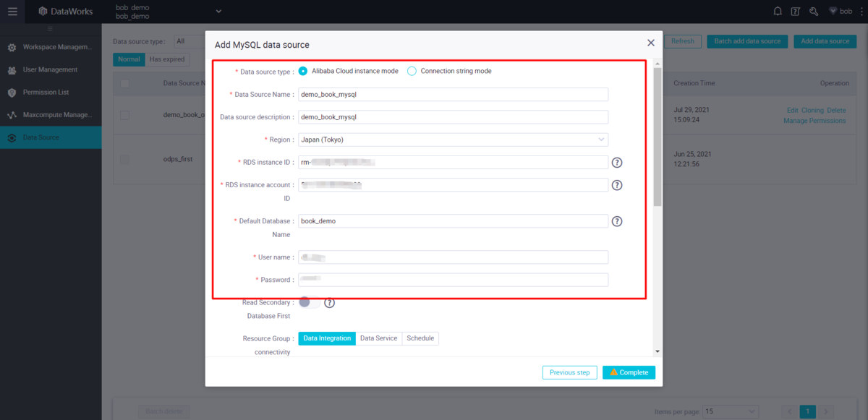Open the Items per page dropdown
Screen dimensions: 868x420
point(731,411)
